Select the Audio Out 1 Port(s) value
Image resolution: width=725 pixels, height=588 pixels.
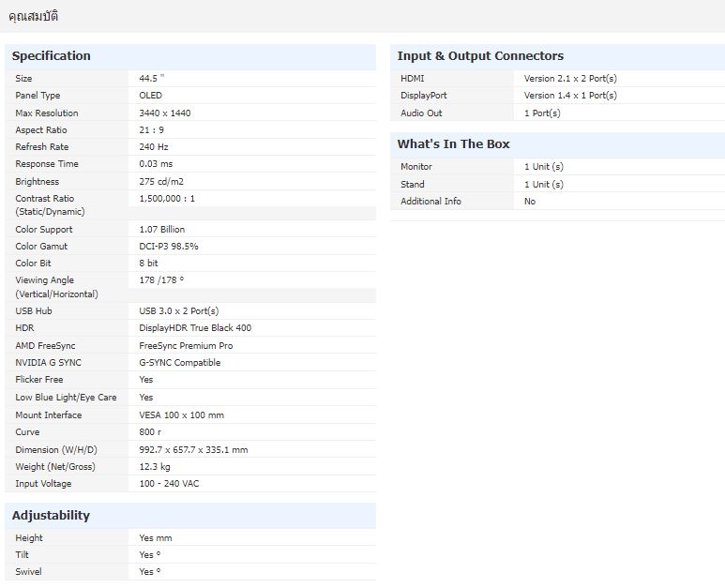[542, 113]
